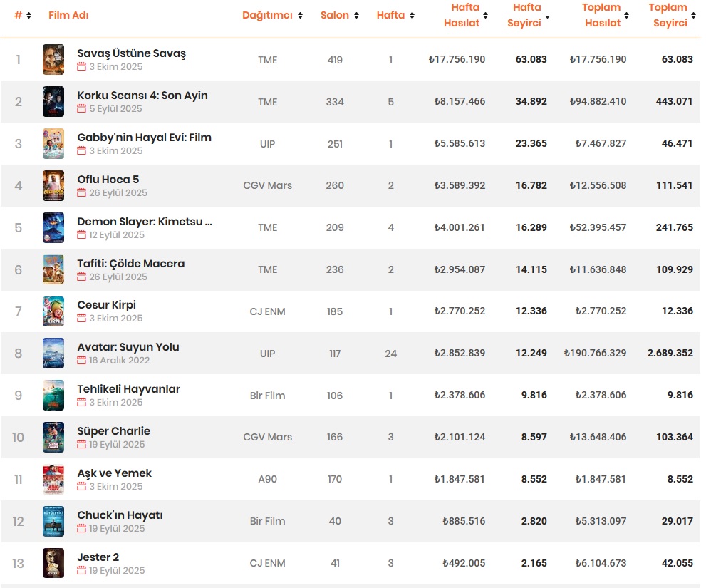The height and width of the screenshot is (588, 706).
Task: Sort by Hafta Hasılat arrows
Action: [x=486, y=15]
